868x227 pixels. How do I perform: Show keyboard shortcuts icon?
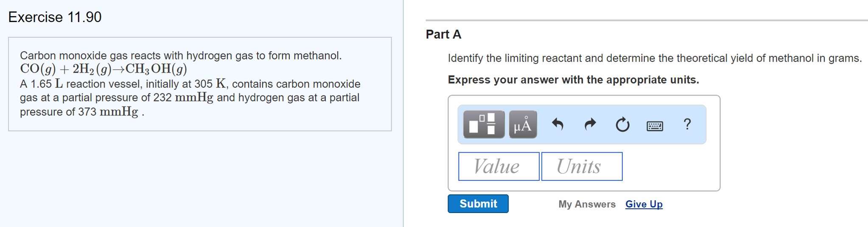[x=655, y=126]
